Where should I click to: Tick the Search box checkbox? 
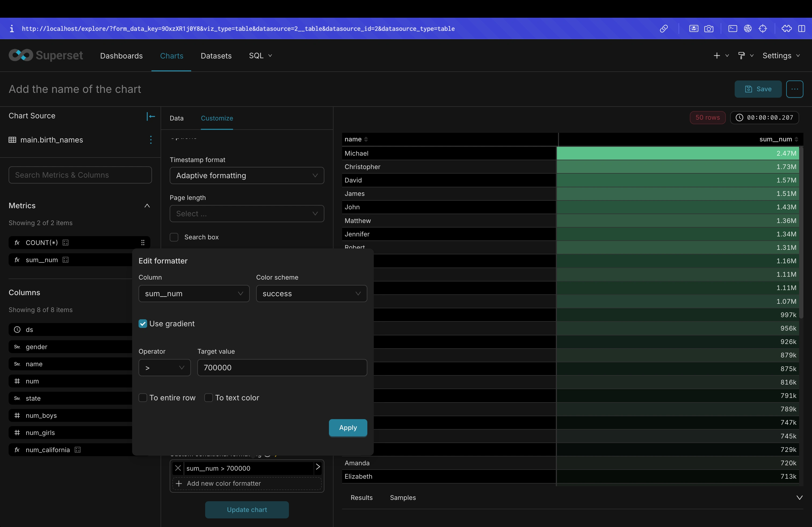point(174,237)
